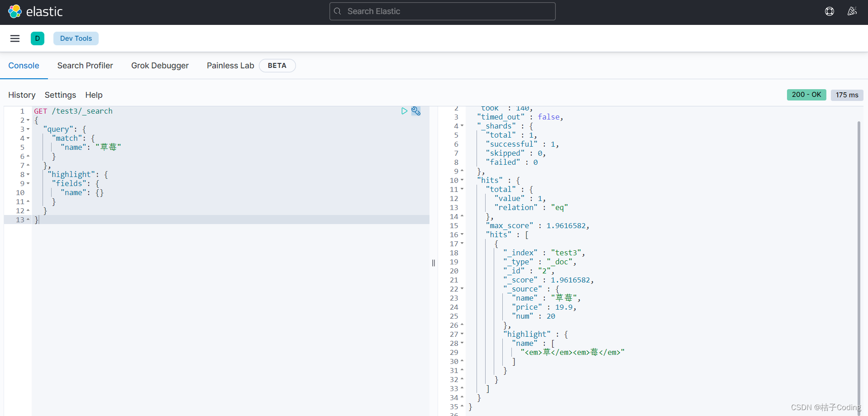
Task: Click "relation" : "eq" in response
Action: [x=531, y=207]
